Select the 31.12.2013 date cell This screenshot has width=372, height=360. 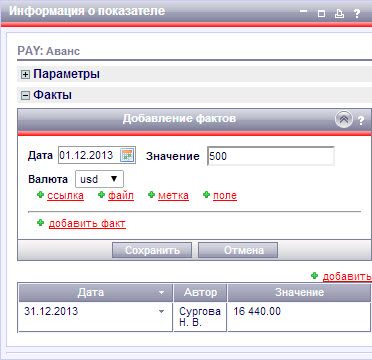[96, 317]
